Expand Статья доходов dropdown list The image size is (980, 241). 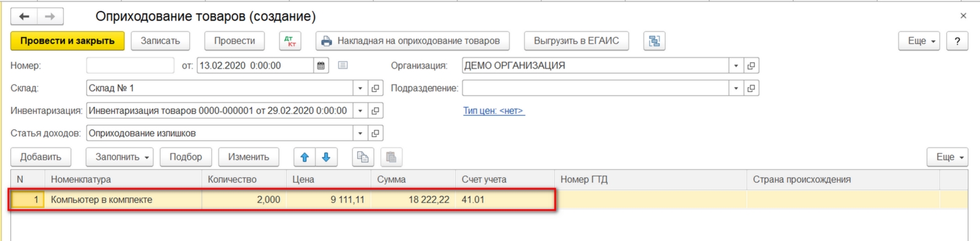pyautogui.click(x=360, y=133)
